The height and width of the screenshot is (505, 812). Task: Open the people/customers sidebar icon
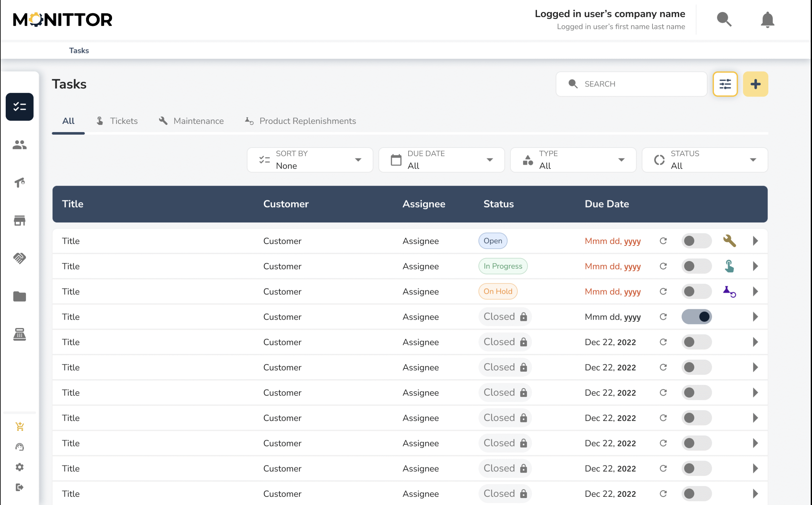19,144
